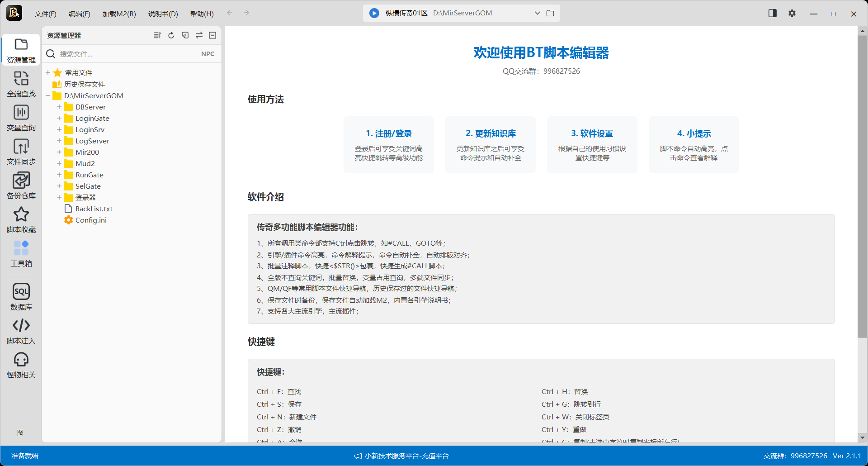Expand the 登录器 folder
This screenshot has width=868, height=466.
[59, 197]
